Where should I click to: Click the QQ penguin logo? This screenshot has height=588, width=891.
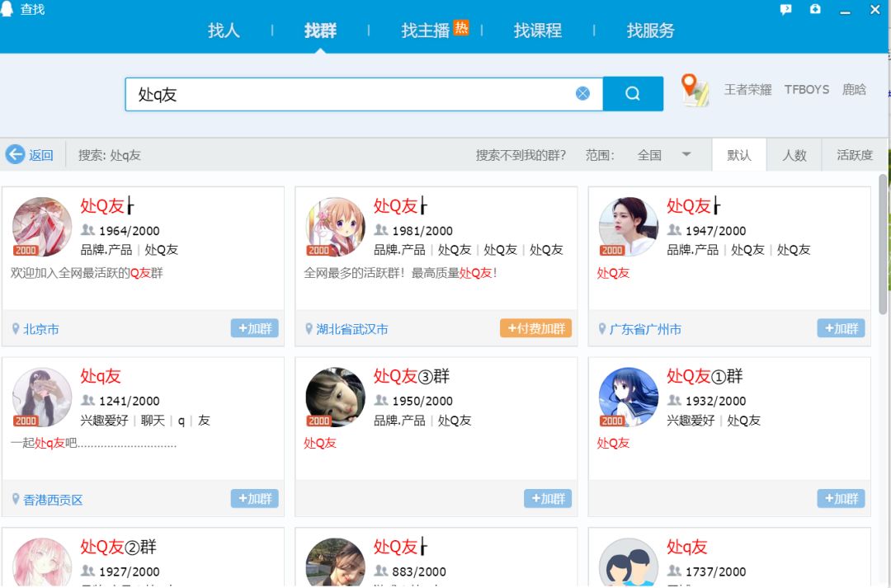coord(7,9)
